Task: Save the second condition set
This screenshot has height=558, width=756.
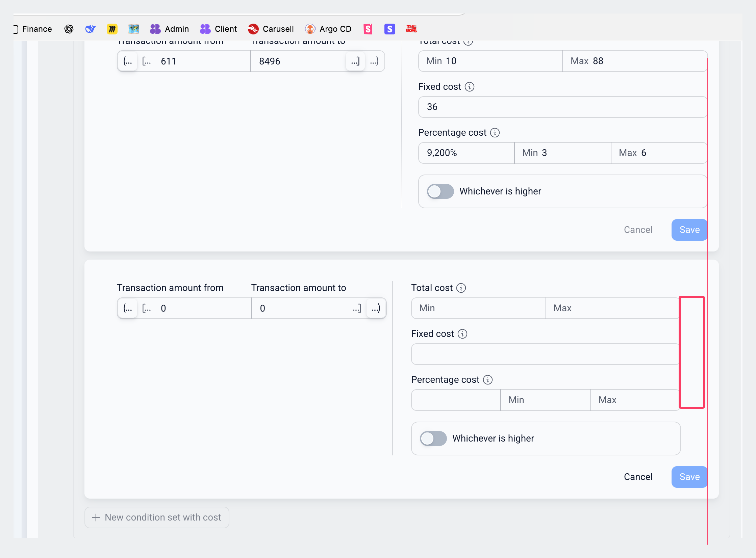Action: pos(689,477)
